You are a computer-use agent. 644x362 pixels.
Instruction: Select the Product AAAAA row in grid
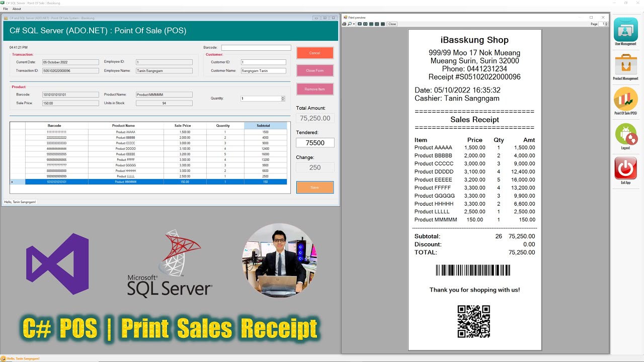149,132
